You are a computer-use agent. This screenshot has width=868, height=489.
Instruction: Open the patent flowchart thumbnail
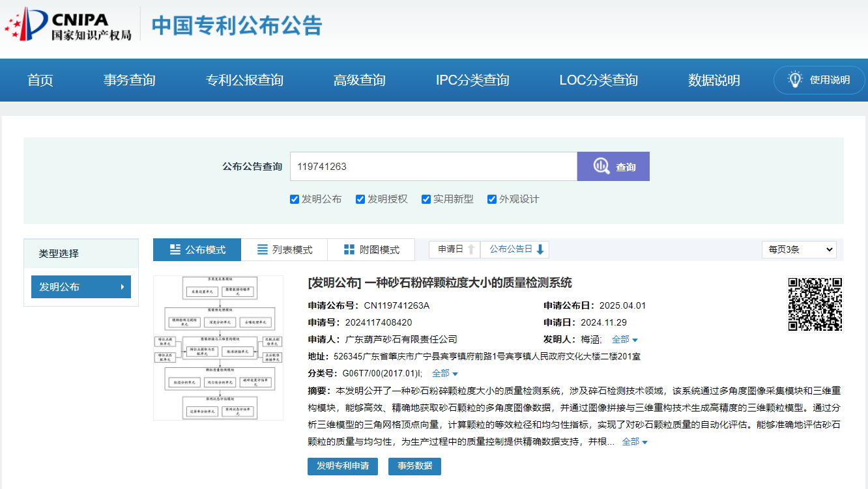point(218,348)
